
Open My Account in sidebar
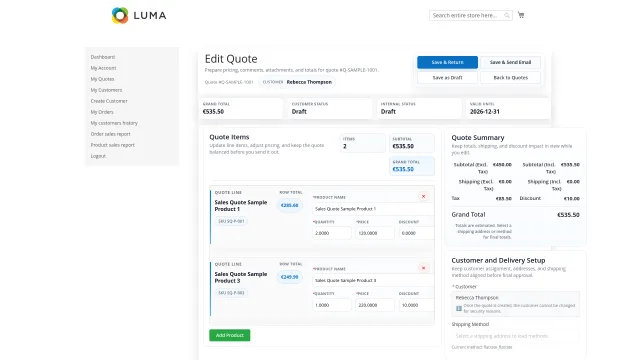point(103,68)
